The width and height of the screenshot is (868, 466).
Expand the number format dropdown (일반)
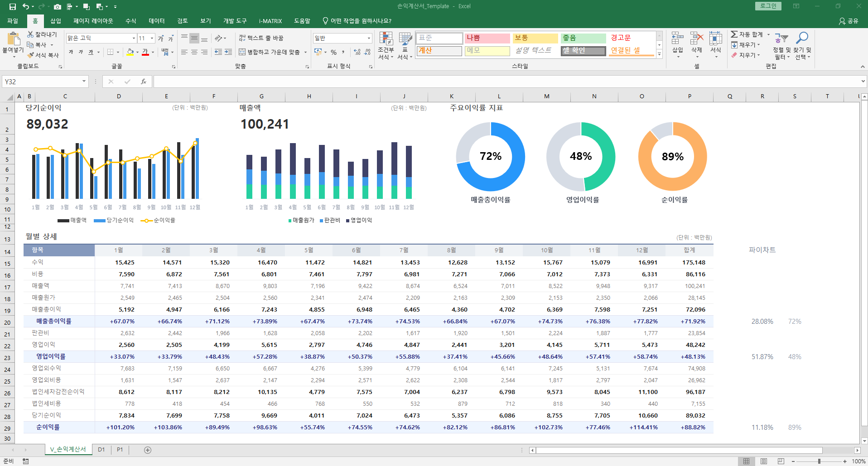coord(369,38)
